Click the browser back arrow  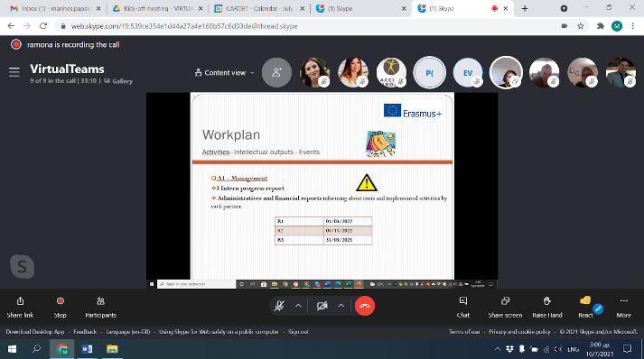click(11, 26)
